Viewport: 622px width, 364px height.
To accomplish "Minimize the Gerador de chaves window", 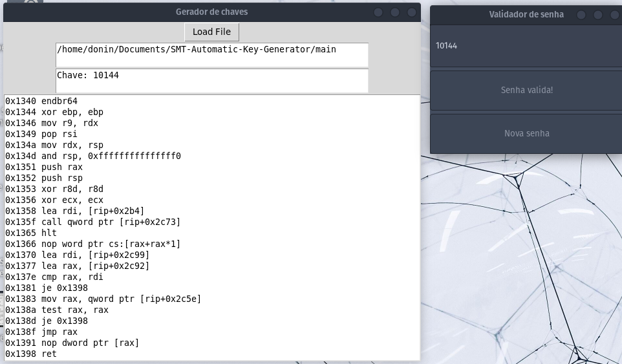I will pyautogui.click(x=378, y=12).
